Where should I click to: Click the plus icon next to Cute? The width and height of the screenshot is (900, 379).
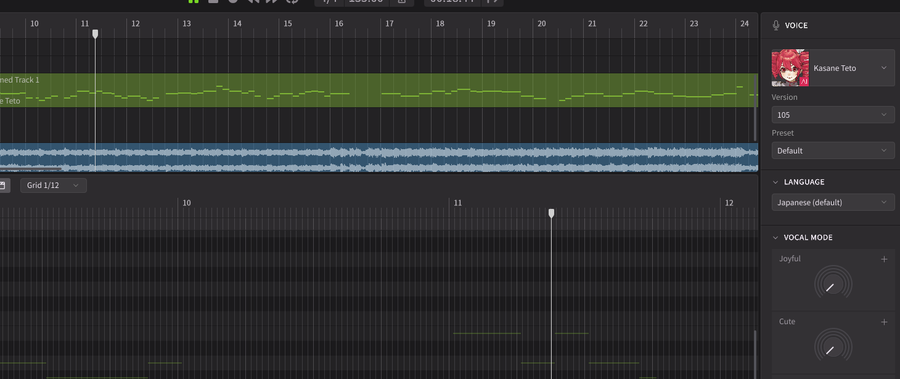tap(884, 322)
